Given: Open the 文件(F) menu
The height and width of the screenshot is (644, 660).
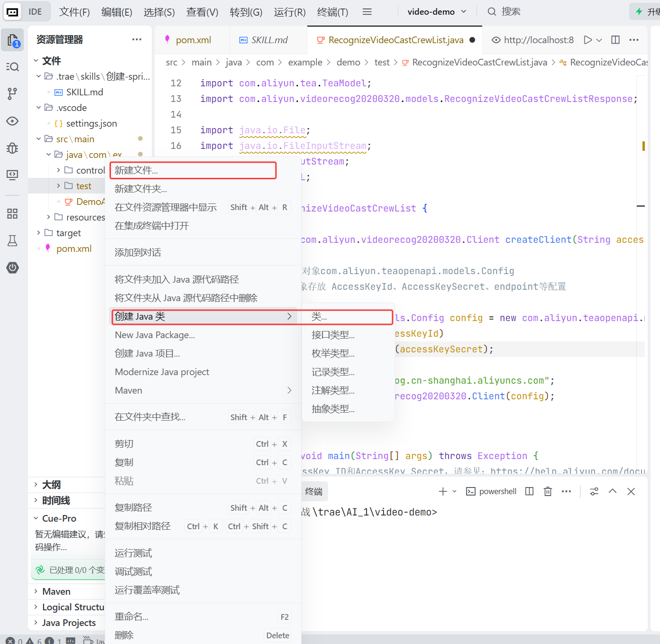Looking at the screenshot, I should click(x=74, y=12).
